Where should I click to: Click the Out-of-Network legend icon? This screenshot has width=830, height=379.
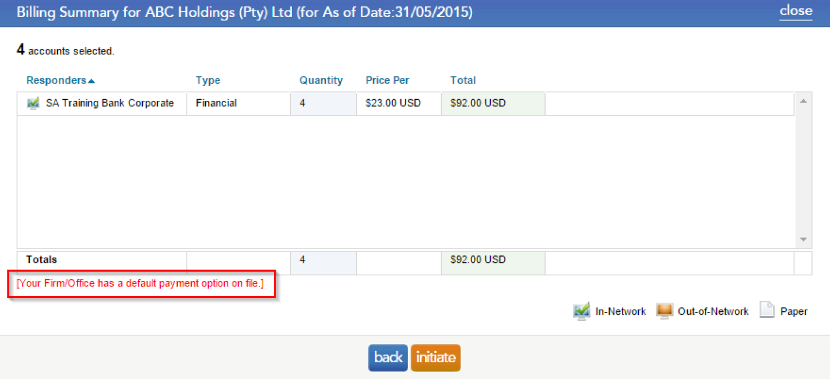[x=665, y=311]
